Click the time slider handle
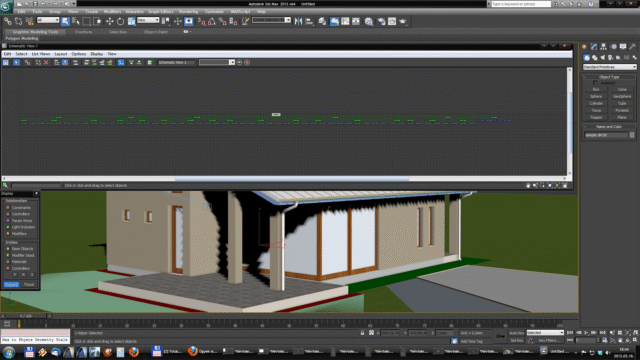The height and width of the screenshot is (360, 640). [26, 316]
